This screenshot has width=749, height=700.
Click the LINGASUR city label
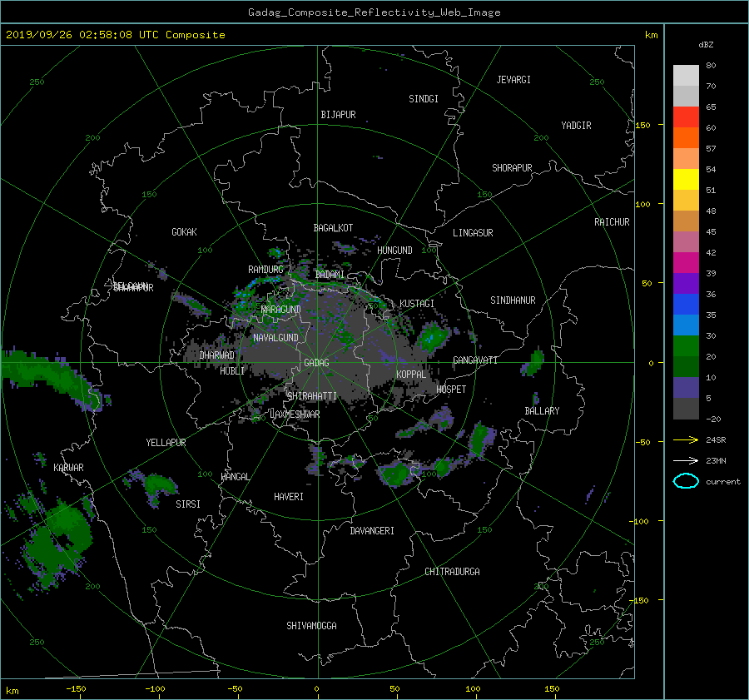pyautogui.click(x=473, y=233)
